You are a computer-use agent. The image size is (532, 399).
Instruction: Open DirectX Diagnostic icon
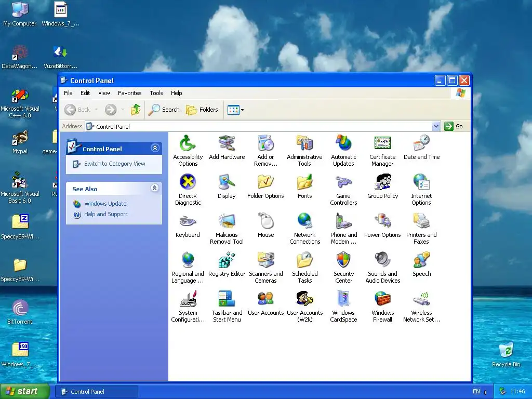coord(188,190)
